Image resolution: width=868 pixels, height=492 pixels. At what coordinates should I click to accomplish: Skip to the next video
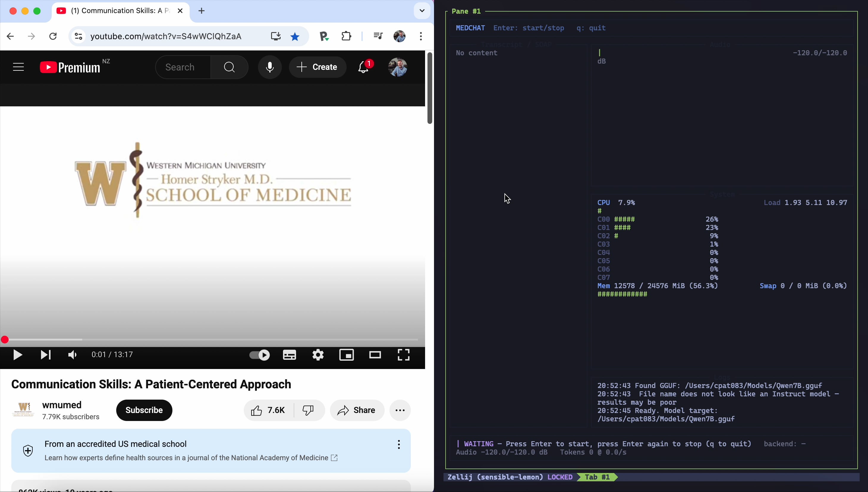pos(45,355)
